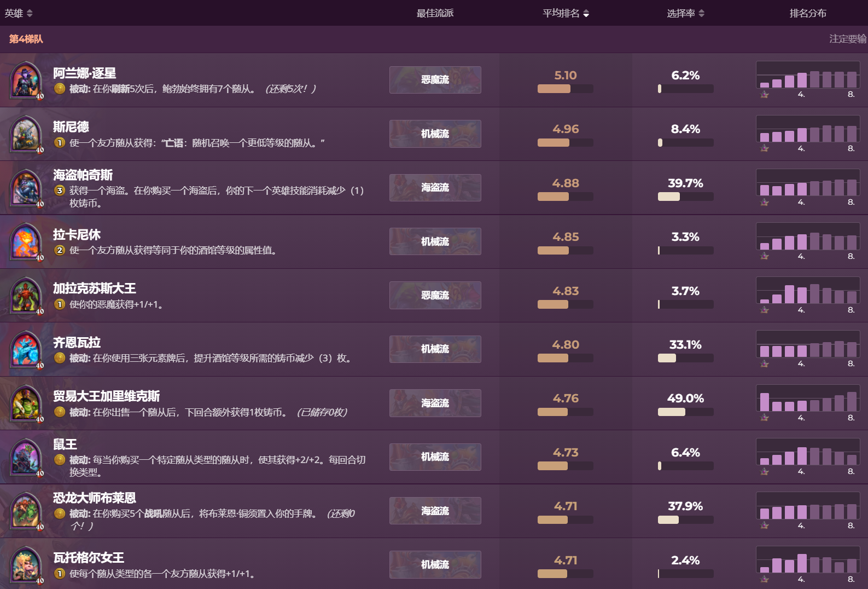Click average rank bar under 4.96
Image resolution: width=868 pixels, height=589 pixels.
pos(566,142)
